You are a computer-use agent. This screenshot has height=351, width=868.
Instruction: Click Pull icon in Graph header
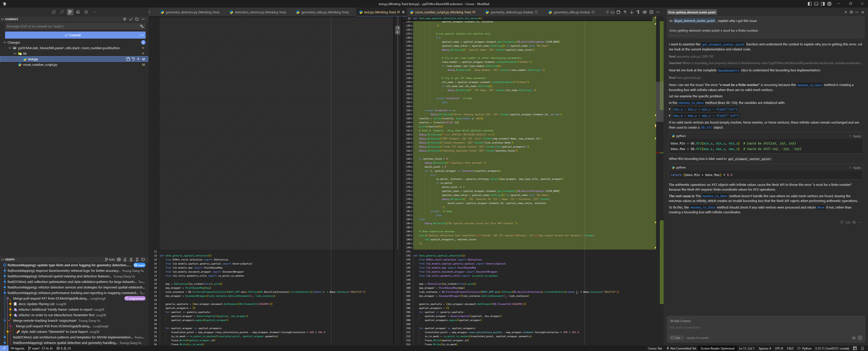[131, 259]
